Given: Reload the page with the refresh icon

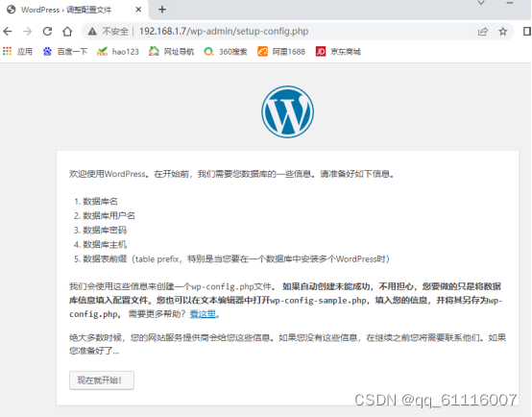Looking at the screenshot, I should (x=47, y=32).
